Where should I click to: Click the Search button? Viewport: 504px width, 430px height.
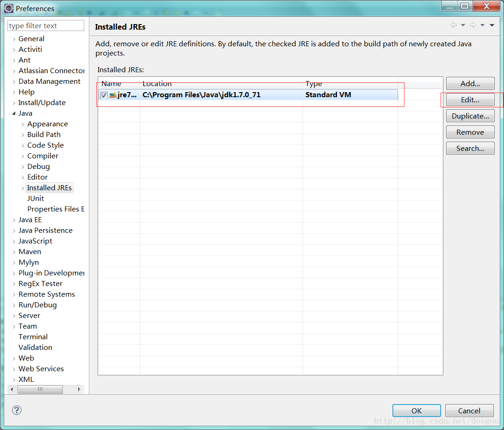470,148
